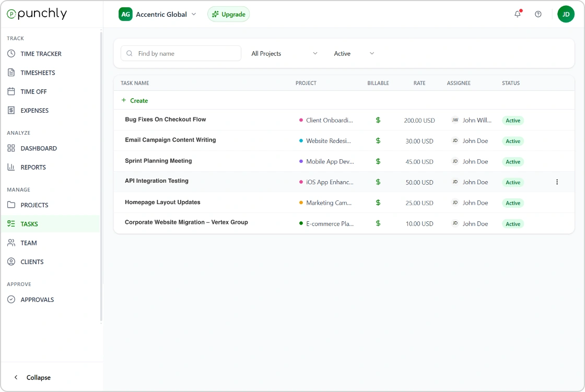The image size is (585, 392).
Task: Go to Time Tracker in sidebar
Action: tap(41, 54)
